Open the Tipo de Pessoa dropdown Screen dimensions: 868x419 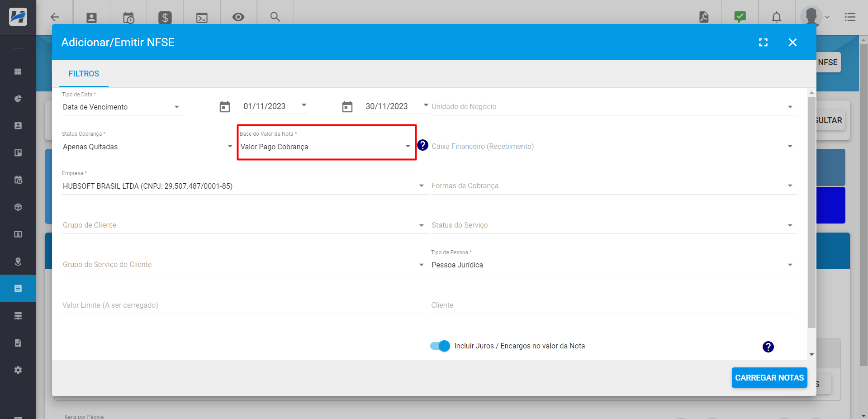pyautogui.click(x=613, y=265)
